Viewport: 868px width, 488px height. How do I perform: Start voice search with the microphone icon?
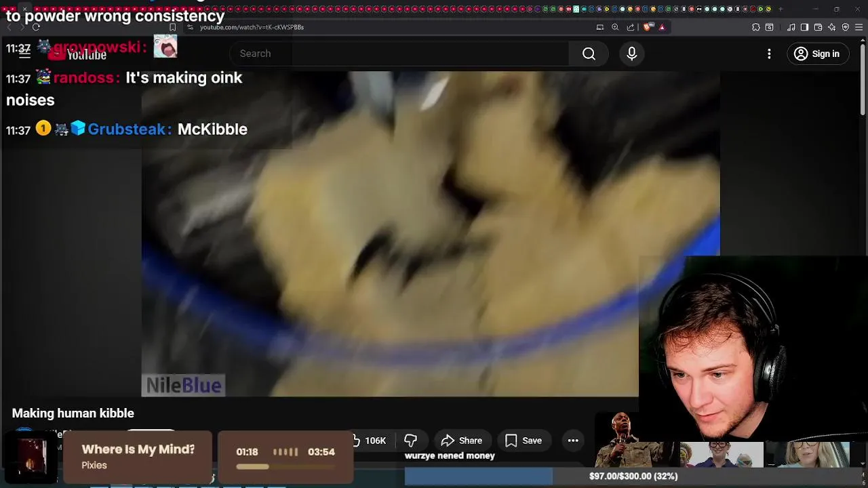pos(632,54)
